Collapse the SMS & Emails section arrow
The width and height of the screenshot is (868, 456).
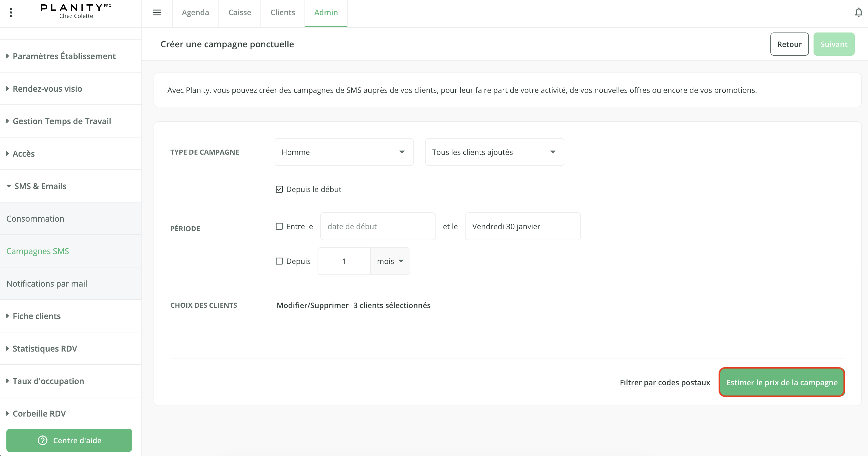tap(9, 186)
